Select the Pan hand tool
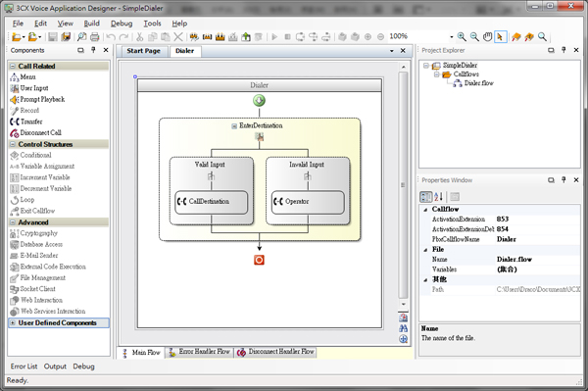 point(487,36)
